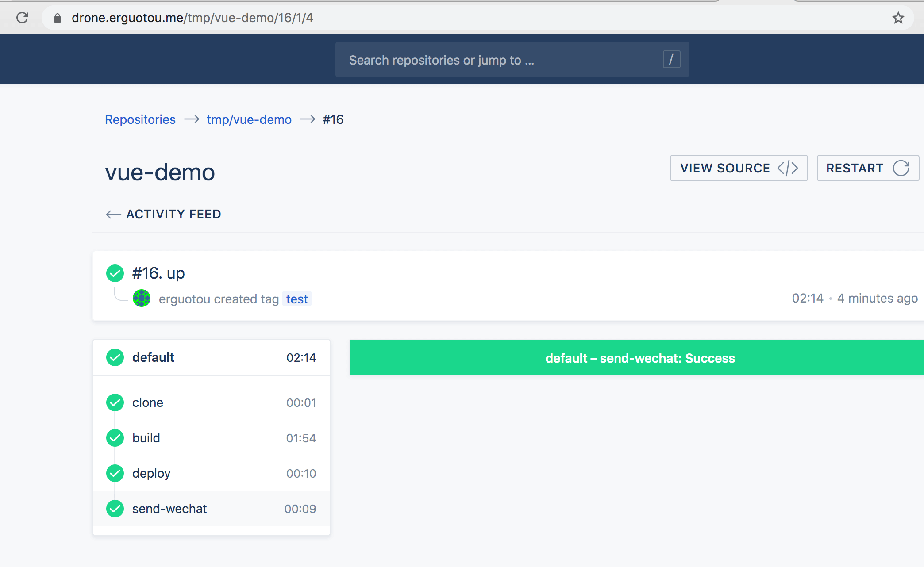Reload the page with the browser refresh icon
Screen dimensions: 924x567
[22, 18]
